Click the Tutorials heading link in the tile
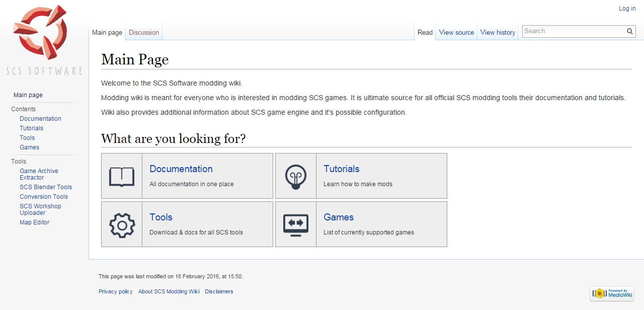The height and width of the screenshot is (310, 644). click(x=342, y=169)
